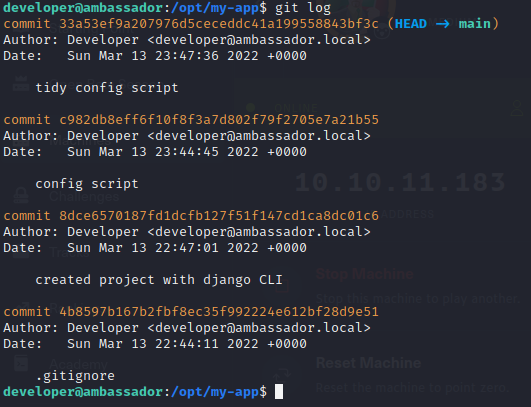Click the 'tidy config script' commit message
The height and width of the screenshot is (407, 531).
pos(107,88)
